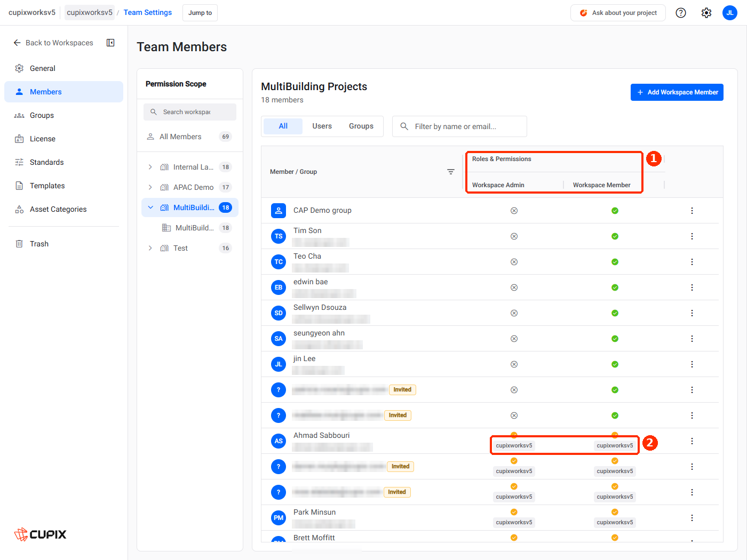747x560 pixels.
Task: Collapse the MultiBuildi... workspace group
Action: click(x=150, y=207)
